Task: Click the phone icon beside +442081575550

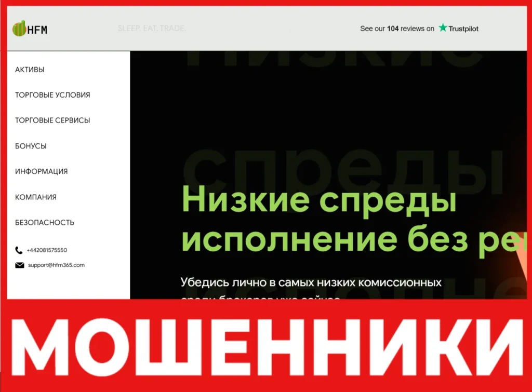Action: pyautogui.click(x=19, y=250)
